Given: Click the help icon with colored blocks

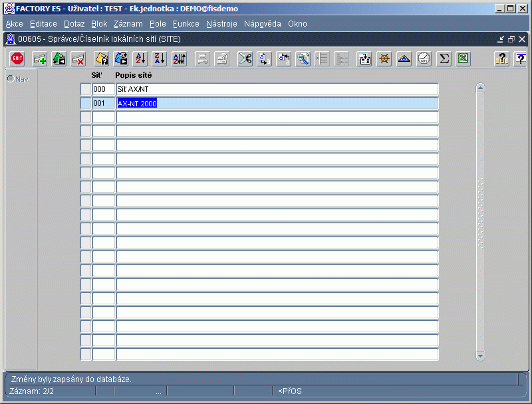Looking at the screenshot, I should (502, 59).
